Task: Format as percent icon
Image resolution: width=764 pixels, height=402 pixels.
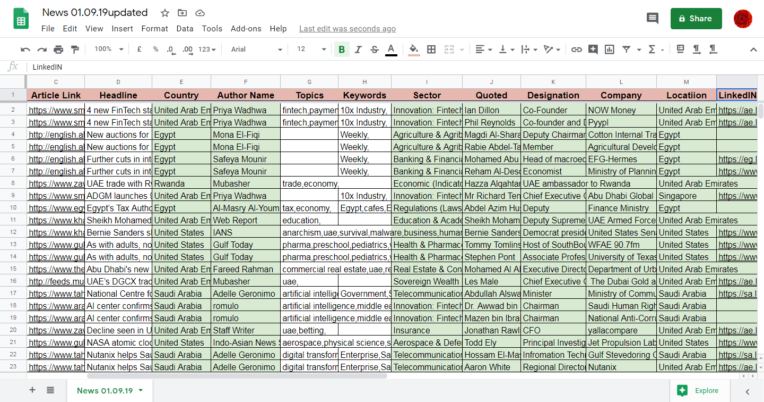Action: (x=155, y=49)
